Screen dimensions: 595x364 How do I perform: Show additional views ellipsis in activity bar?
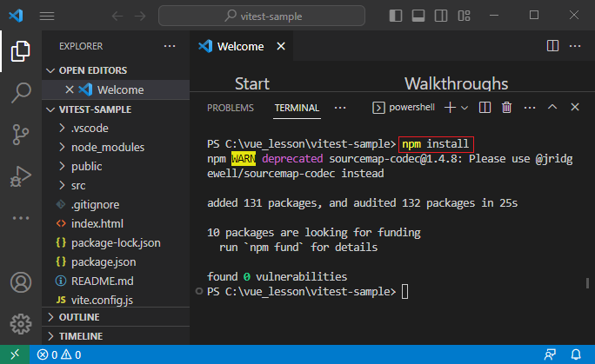[21, 218]
